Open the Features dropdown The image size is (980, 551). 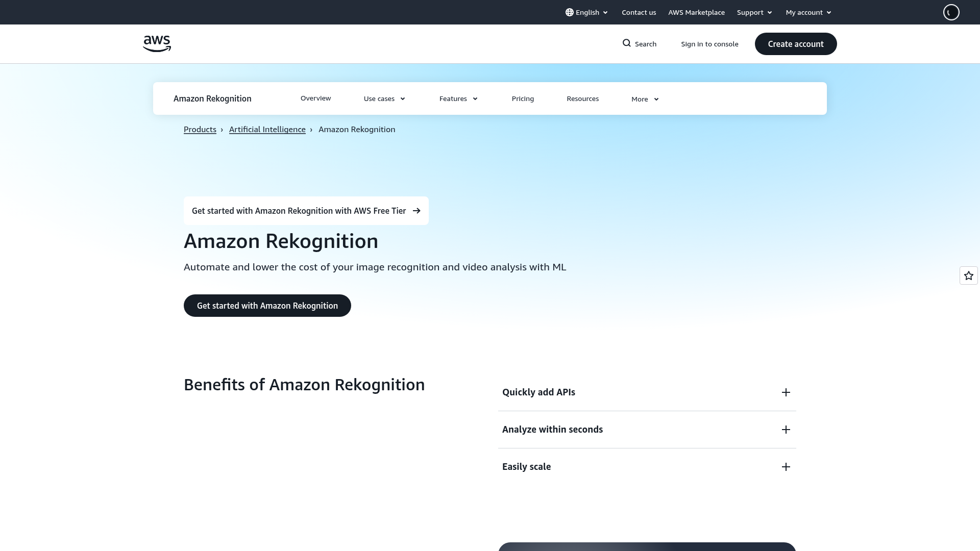click(x=458, y=98)
